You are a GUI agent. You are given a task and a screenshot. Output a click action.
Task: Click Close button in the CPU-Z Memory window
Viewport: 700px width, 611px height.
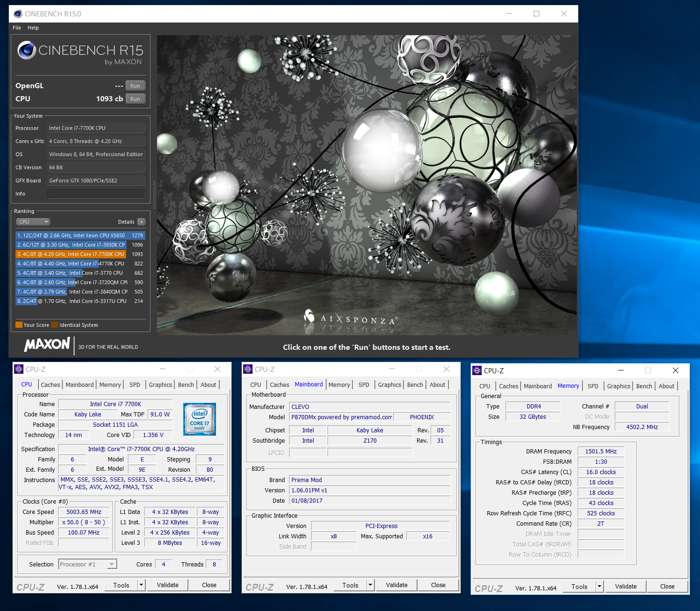click(668, 586)
